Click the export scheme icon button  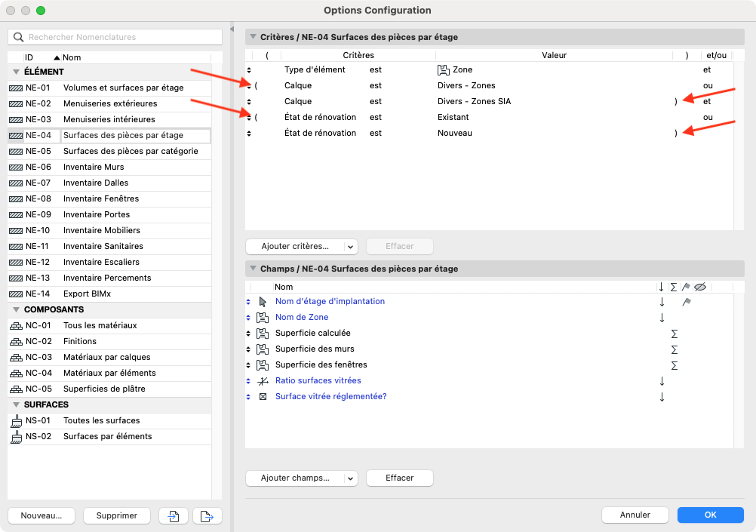(207, 515)
